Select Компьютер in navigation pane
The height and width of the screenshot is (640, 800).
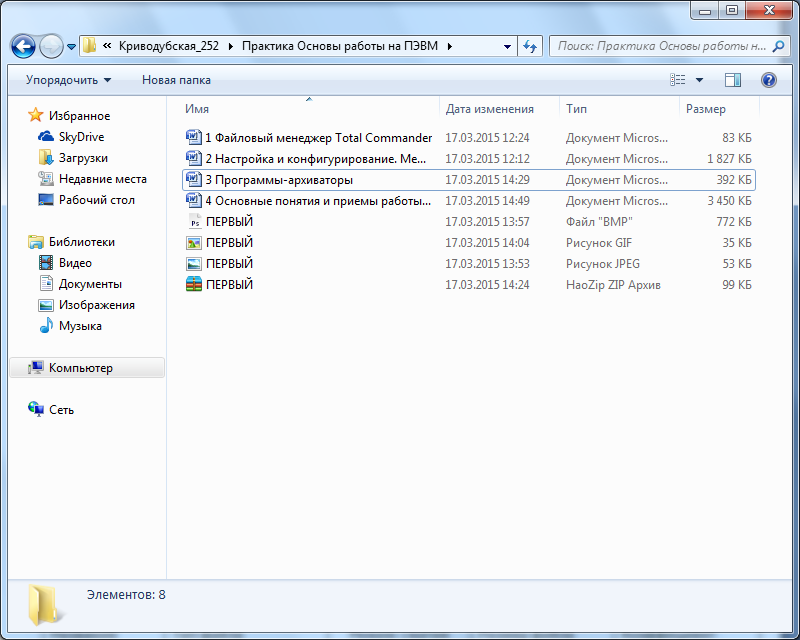(87, 367)
